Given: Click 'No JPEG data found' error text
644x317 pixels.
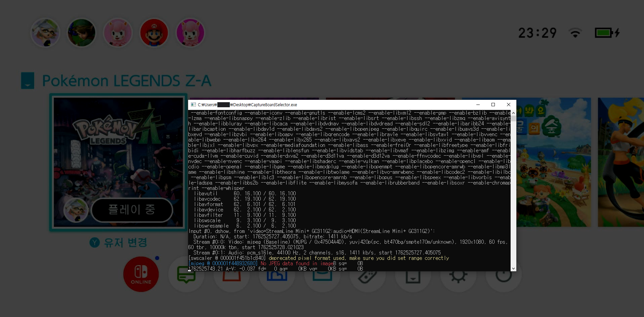Looking at the screenshot, I should click(297, 264).
